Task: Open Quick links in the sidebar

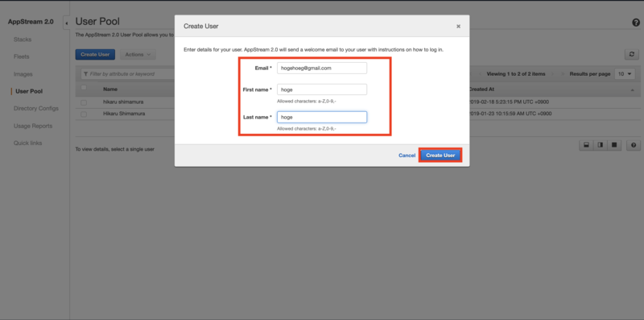Action: click(x=28, y=143)
